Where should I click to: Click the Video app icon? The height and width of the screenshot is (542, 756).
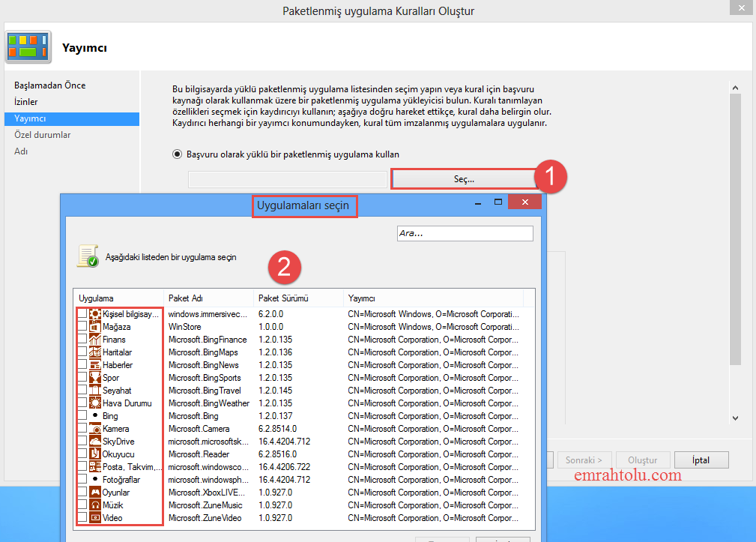(95, 518)
